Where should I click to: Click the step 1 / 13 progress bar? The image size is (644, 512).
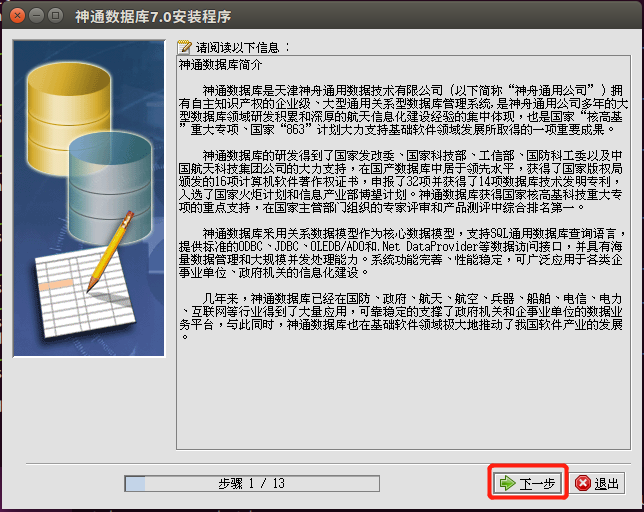252,483
